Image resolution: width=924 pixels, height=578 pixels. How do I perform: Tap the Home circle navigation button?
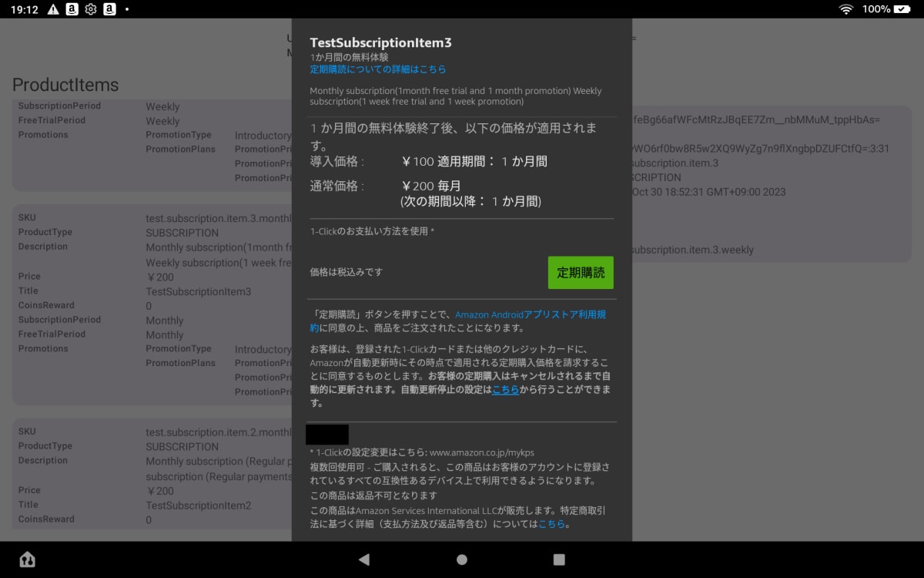click(x=462, y=560)
